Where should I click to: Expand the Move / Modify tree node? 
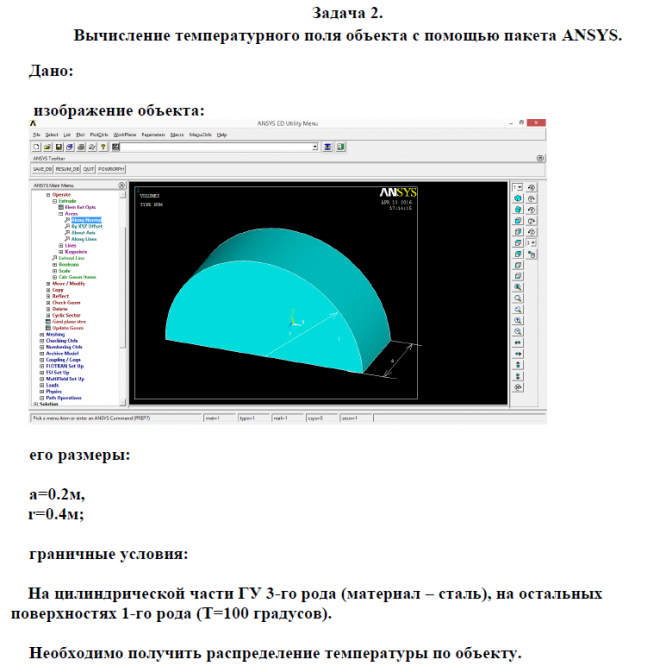pos(48,284)
